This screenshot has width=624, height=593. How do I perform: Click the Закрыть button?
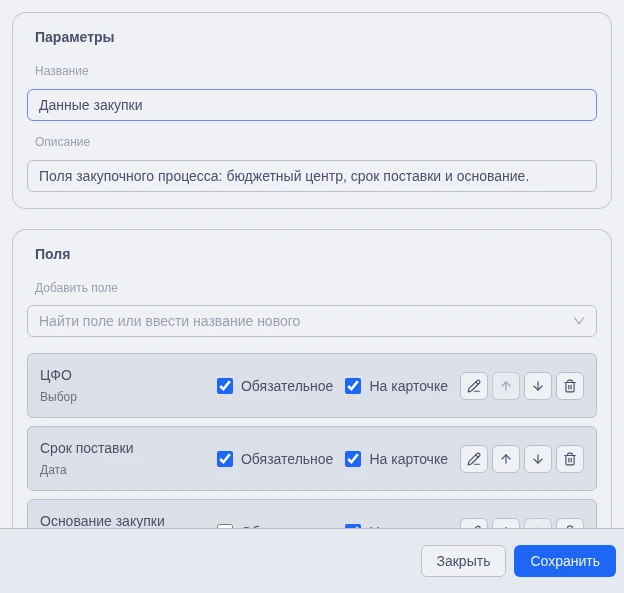click(463, 561)
